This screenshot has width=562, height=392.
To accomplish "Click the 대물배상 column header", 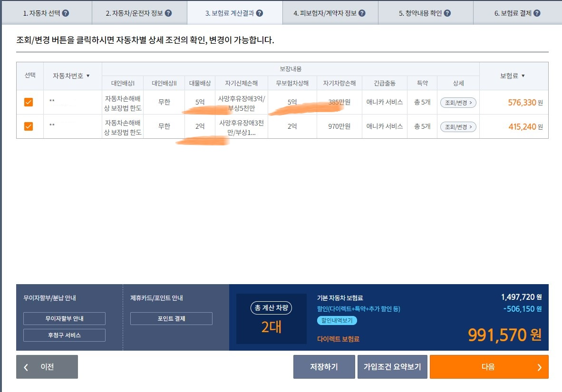I will (x=200, y=83).
